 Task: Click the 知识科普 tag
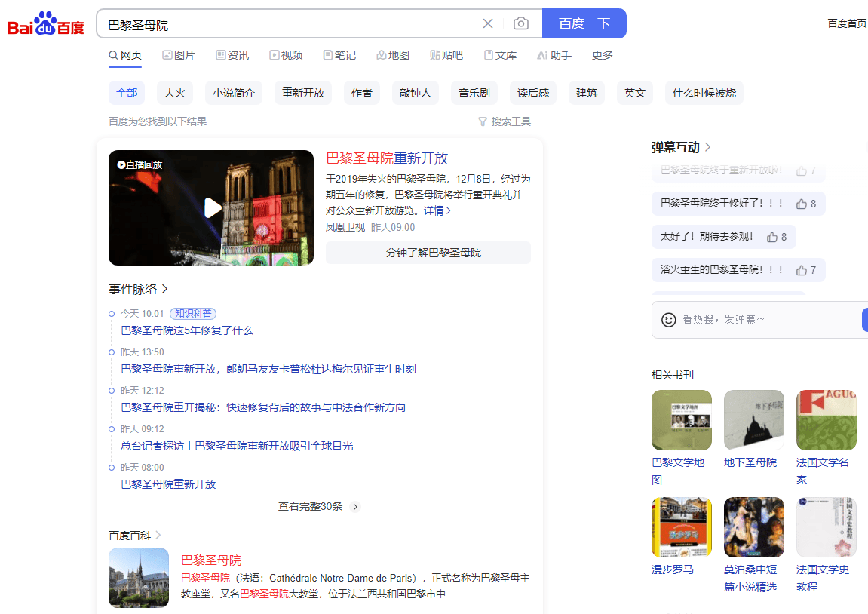click(193, 313)
